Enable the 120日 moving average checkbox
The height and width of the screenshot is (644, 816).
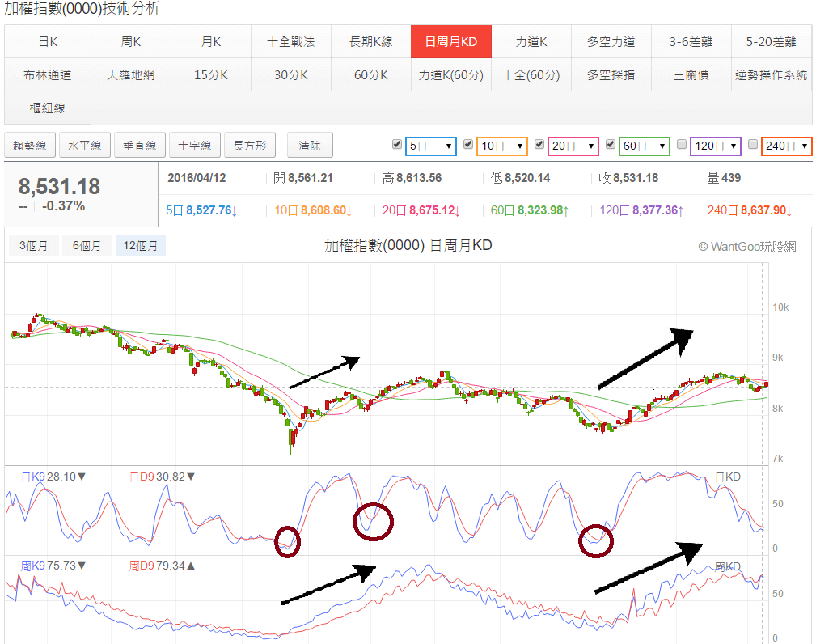tap(681, 145)
